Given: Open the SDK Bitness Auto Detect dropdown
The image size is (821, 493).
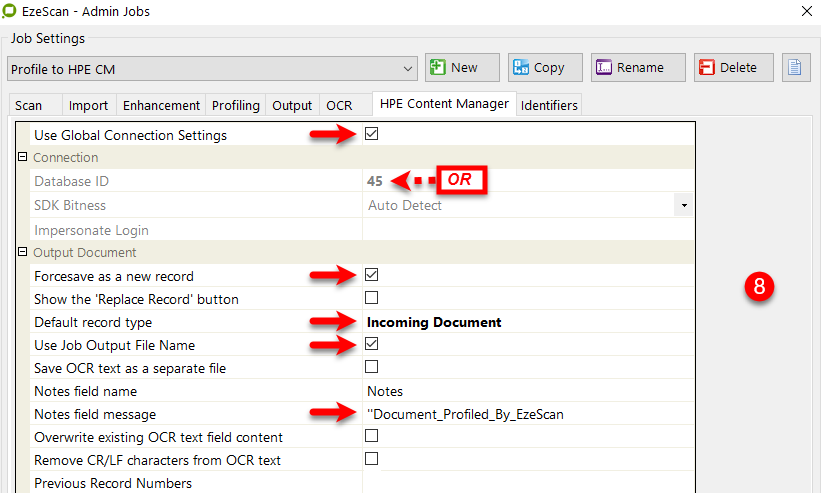Looking at the screenshot, I should click(684, 205).
